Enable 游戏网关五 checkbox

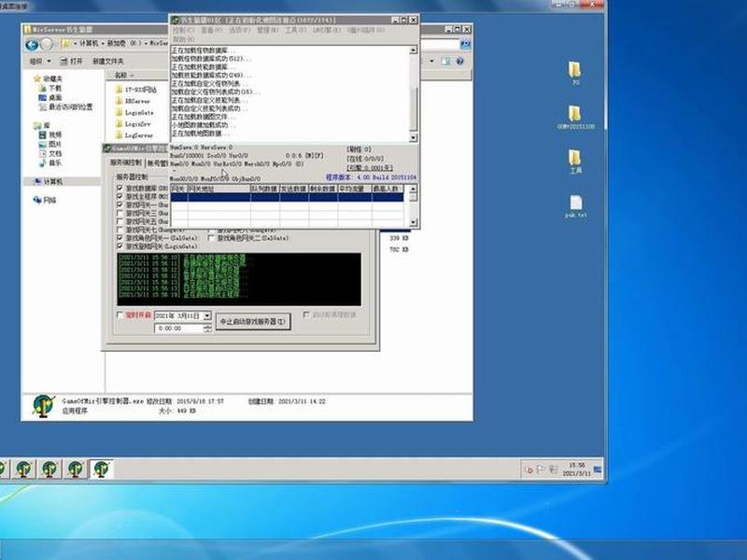pos(120,221)
